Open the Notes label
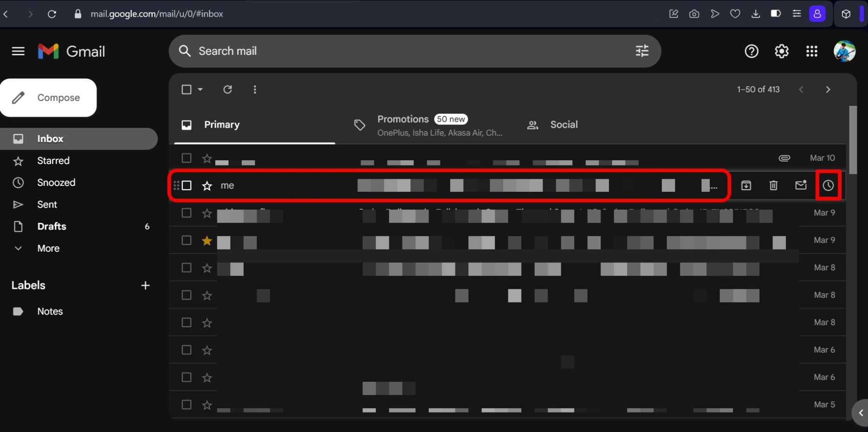Image resolution: width=868 pixels, height=432 pixels. [x=50, y=311]
